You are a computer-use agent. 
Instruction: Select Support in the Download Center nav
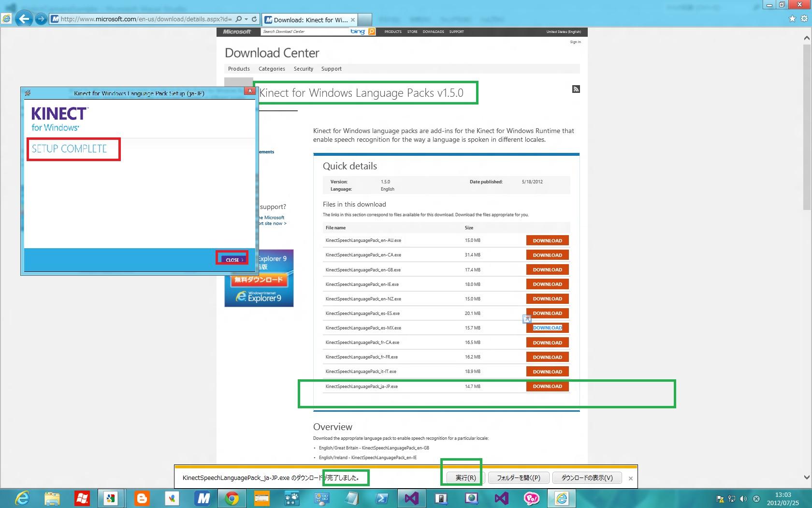pyautogui.click(x=332, y=69)
